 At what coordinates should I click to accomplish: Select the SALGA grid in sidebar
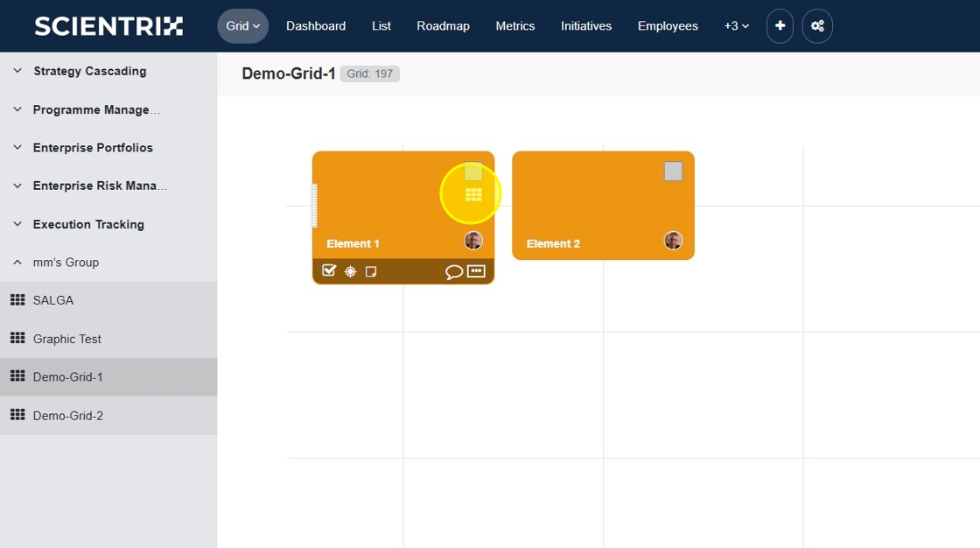point(53,300)
